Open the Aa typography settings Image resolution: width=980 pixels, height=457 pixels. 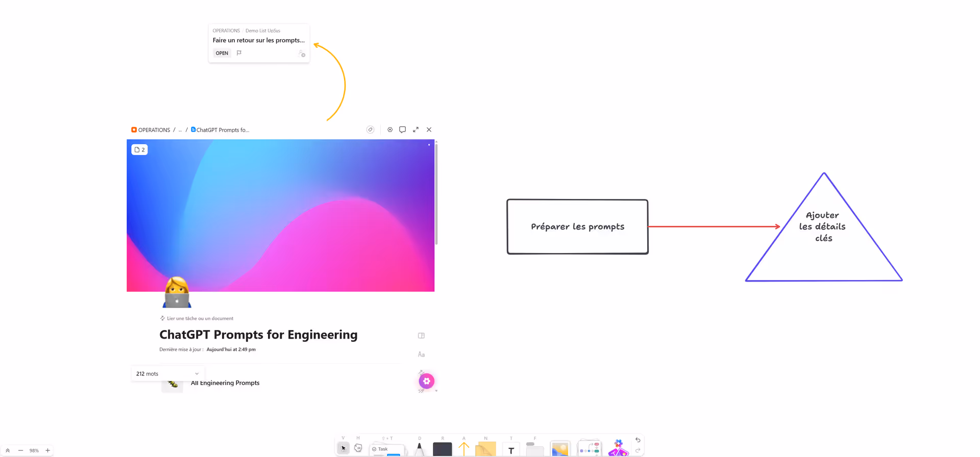[x=421, y=354]
